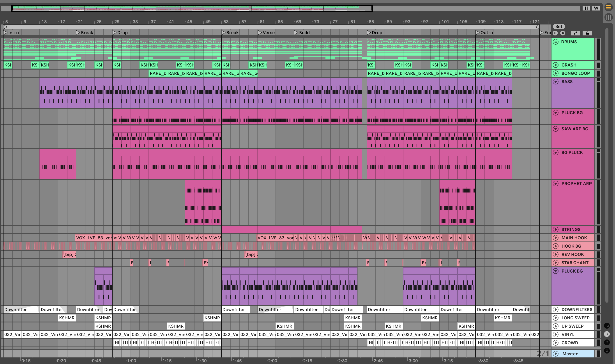Click the Lock Envelopes padlock icon
615x364 pixels.
587,33
